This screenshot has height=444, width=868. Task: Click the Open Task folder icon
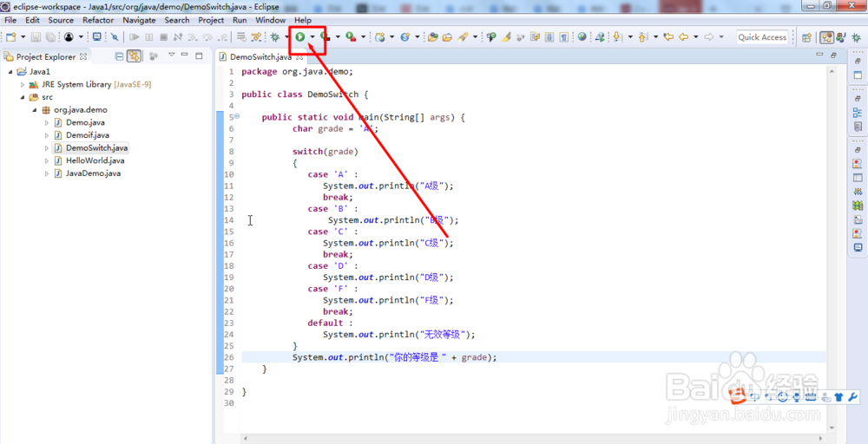tap(447, 37)
